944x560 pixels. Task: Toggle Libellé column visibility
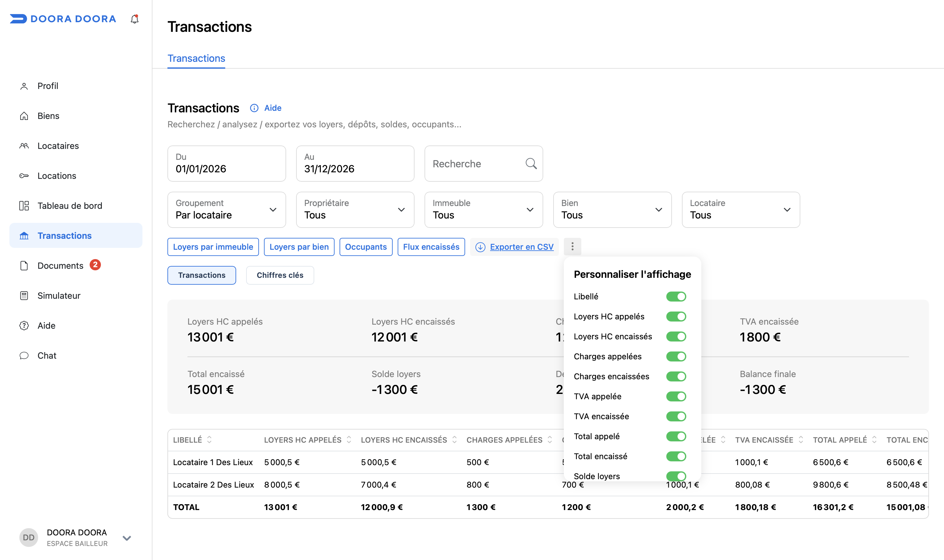(676, 297)
